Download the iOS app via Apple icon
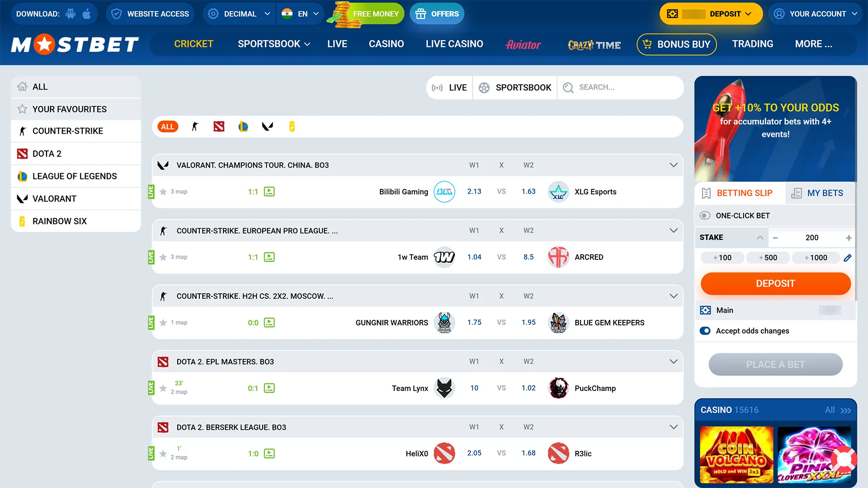868x488 pixels. [87, 14]
